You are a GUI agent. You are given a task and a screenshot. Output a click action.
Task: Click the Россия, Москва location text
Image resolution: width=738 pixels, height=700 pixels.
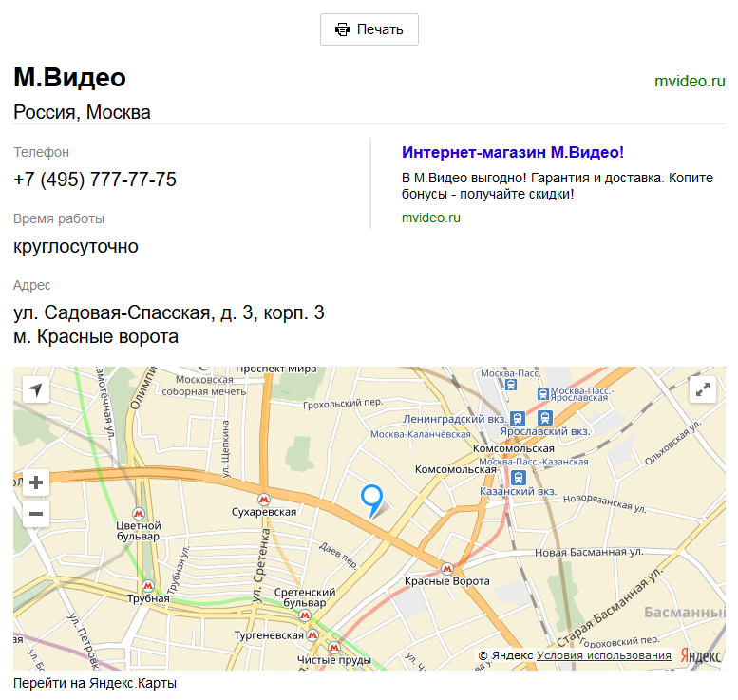[x=82, y=112]
